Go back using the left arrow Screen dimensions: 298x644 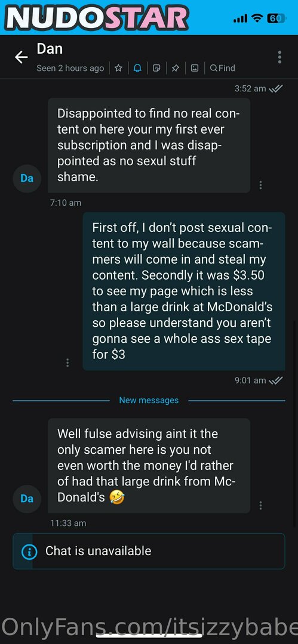point(21,57)
